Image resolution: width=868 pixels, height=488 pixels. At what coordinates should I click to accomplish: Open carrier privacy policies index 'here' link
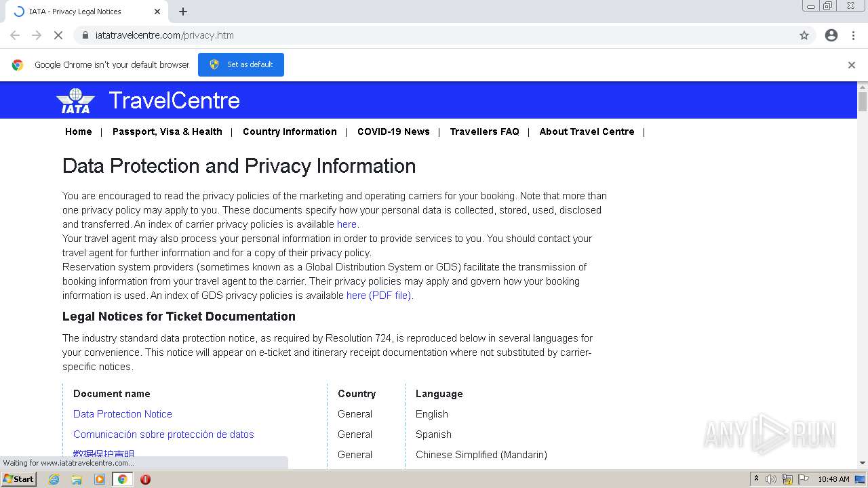[347, 224]
